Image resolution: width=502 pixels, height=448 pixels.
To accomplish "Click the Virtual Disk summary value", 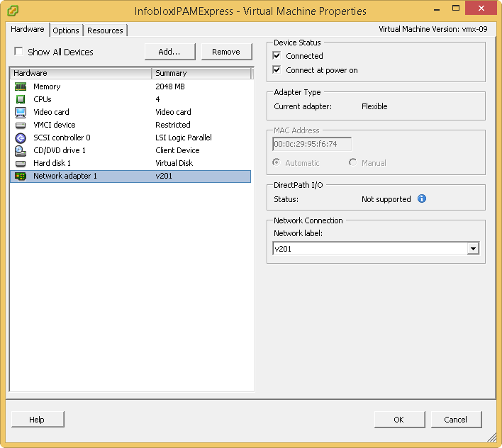I will pyautogui.click(x=174, y=163).
